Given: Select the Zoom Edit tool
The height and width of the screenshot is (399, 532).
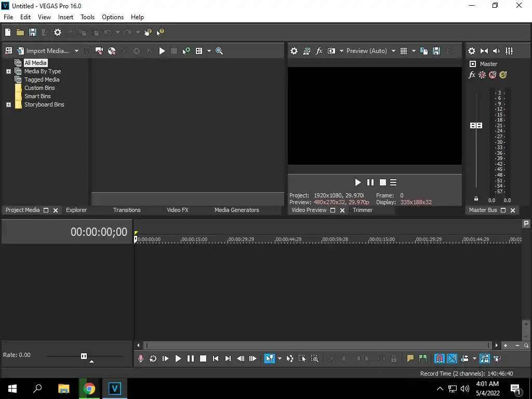Looking at the screenshot, I should point(314,358).
